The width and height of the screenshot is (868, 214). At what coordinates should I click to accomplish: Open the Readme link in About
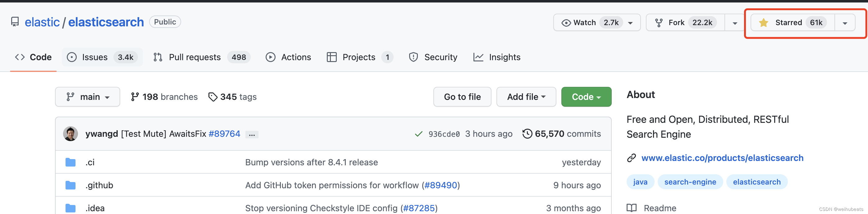pos(660,208)
